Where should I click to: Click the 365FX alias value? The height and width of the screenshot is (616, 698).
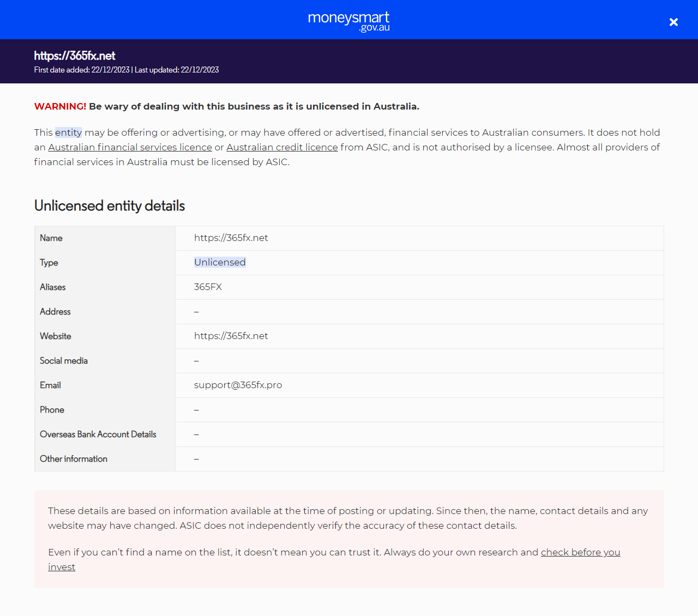click(208, 287)
